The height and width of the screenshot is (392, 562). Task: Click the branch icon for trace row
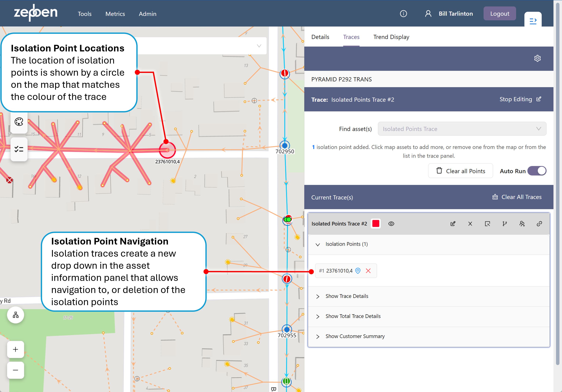pos(504,224)
